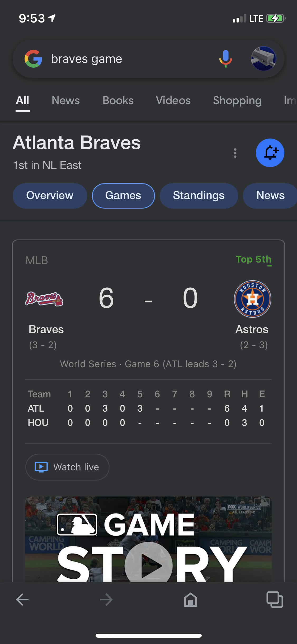
Task: Switch to the News search tab
Action: tap(66, 100)
